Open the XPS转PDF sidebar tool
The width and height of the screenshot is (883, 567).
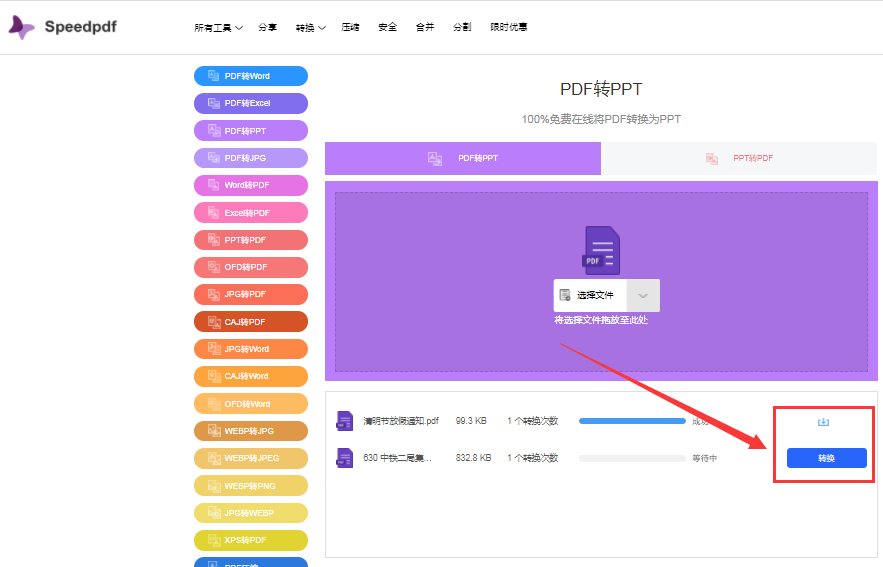[x=251, y=540]
